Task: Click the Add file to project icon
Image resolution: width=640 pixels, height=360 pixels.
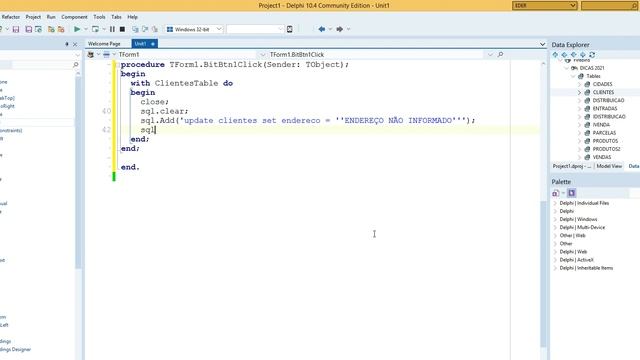Action: 51,29
